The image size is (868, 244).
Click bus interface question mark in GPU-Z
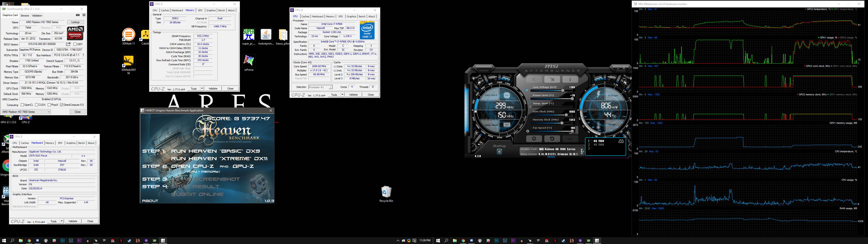pos(83,55)
